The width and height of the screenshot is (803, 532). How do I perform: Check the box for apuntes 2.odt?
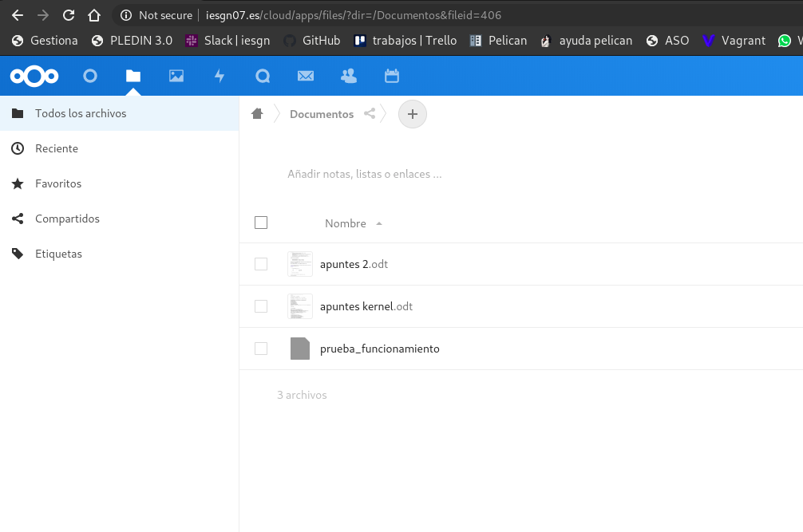(261, 264)
